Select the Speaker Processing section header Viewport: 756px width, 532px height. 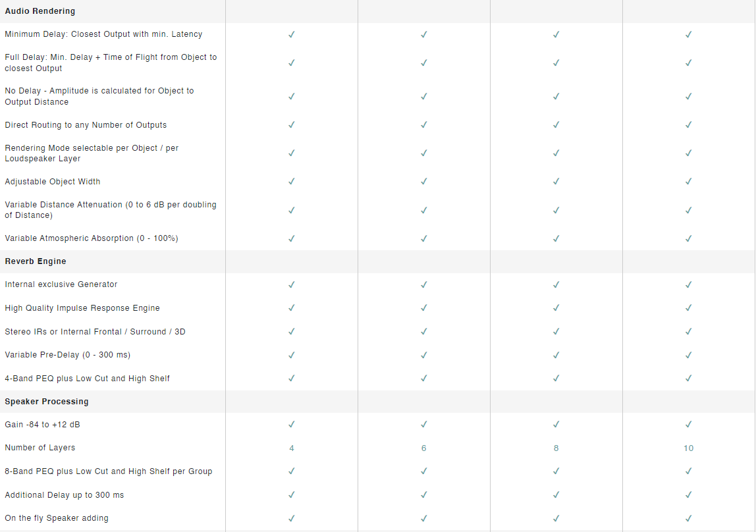pyautogui.click(x=47, y=402)
